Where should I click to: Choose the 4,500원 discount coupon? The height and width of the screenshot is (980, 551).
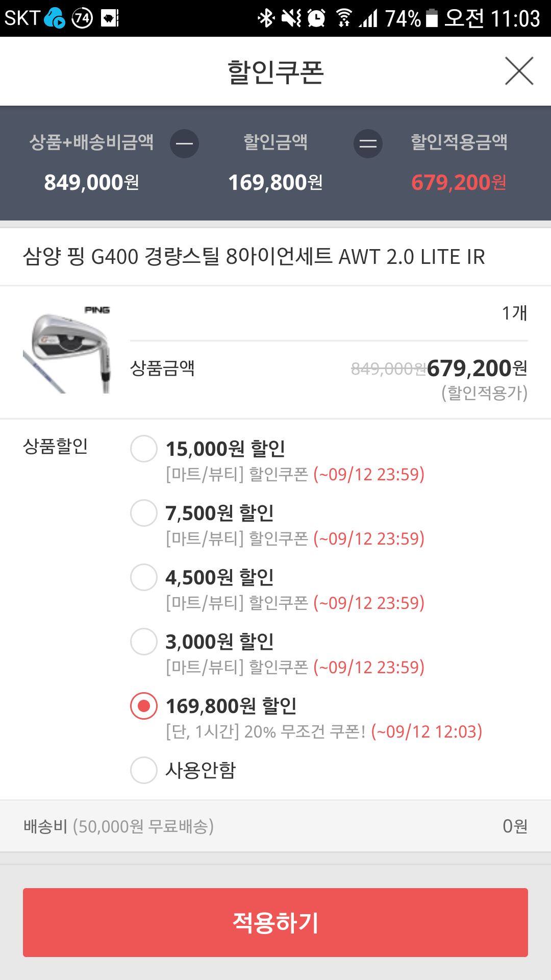[x=144, y=577]
